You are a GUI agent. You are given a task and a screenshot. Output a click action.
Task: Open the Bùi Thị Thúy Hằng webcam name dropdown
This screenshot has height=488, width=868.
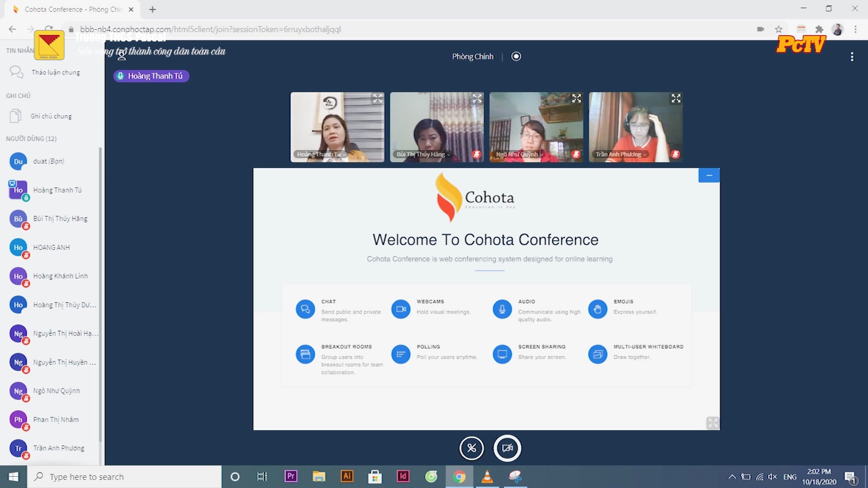coord(423,155)
